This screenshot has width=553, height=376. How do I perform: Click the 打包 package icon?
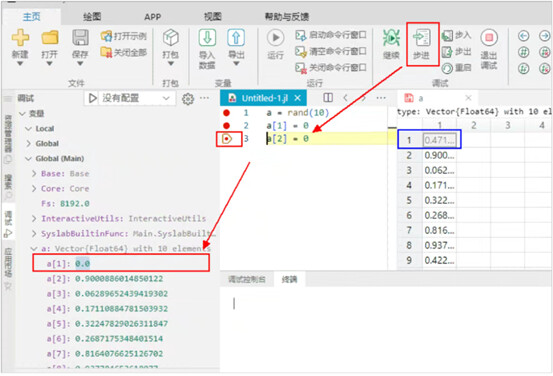[x=171, y=37]
